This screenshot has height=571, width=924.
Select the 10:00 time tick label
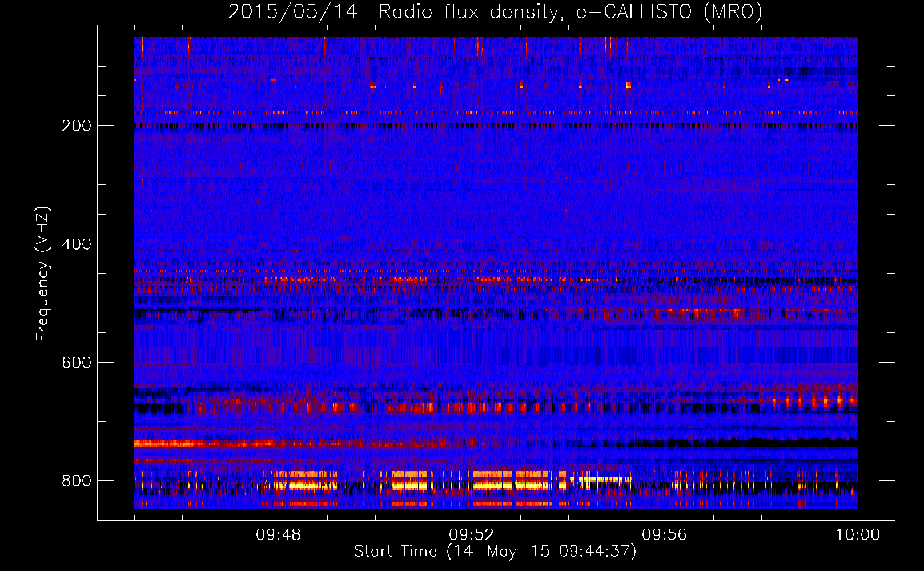pyautogui.click(x=858, y=535)
